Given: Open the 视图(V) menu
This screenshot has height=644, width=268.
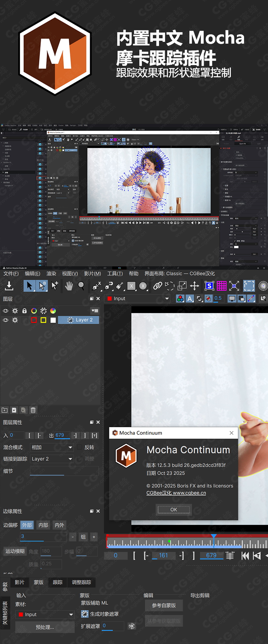Looking at the screenshot, I should tap(70, 273).
